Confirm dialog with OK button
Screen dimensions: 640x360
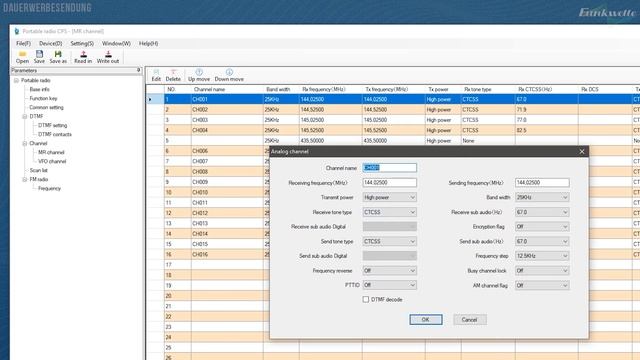pos(426,320)
